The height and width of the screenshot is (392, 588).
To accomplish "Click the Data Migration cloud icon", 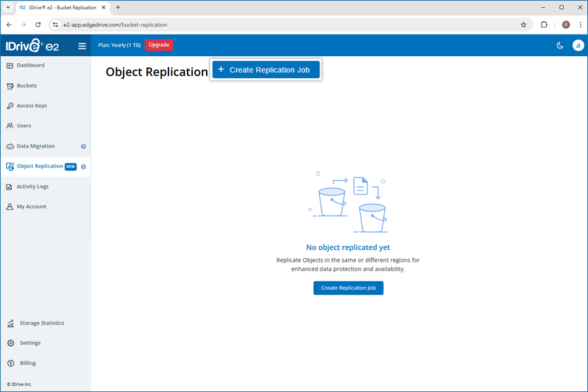I will point(10,146).
